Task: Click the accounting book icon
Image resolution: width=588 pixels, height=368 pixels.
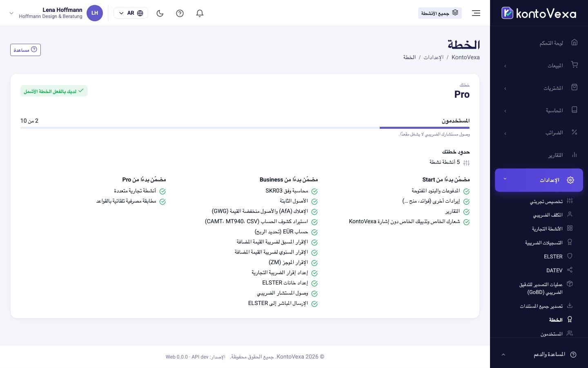Action: tap(575, 110)
